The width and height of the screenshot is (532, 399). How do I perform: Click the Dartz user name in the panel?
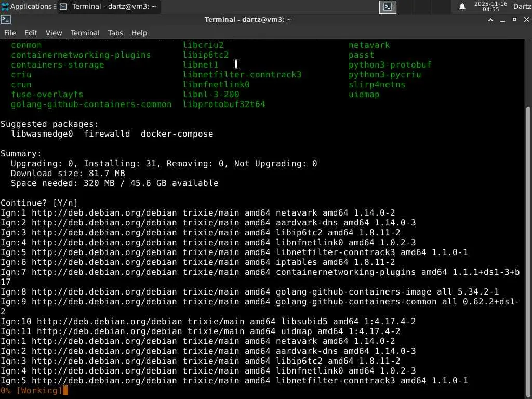point(522,7)
